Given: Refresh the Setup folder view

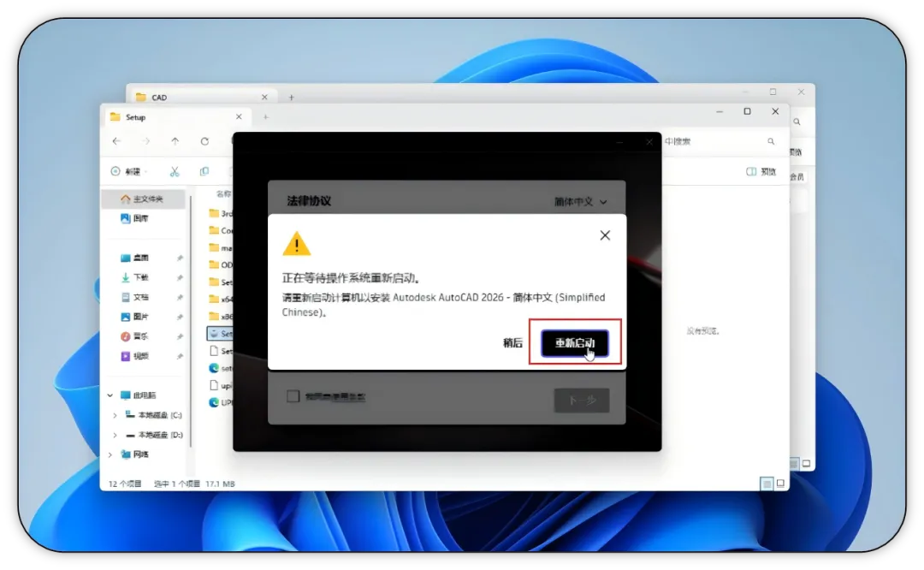Looking at the screenshot, I should click(x=204, y=141).
